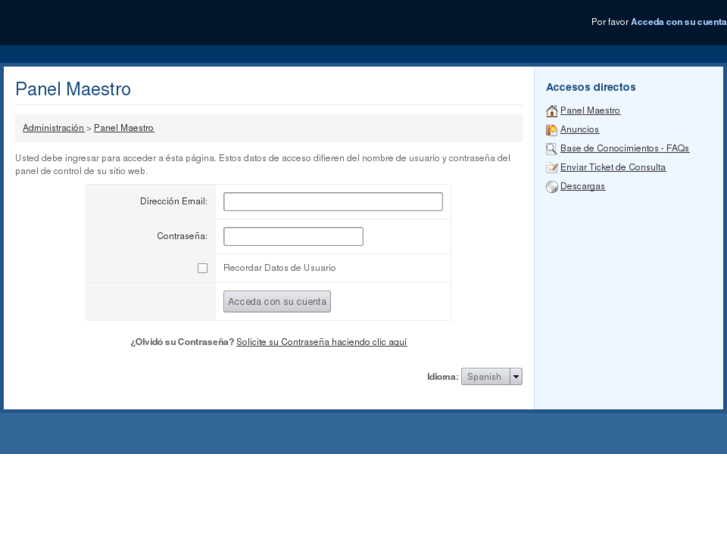Screen dimensions: 727x545
Task: Open the Panel Maestro breadcrumb link
Action: coord(124,128)
